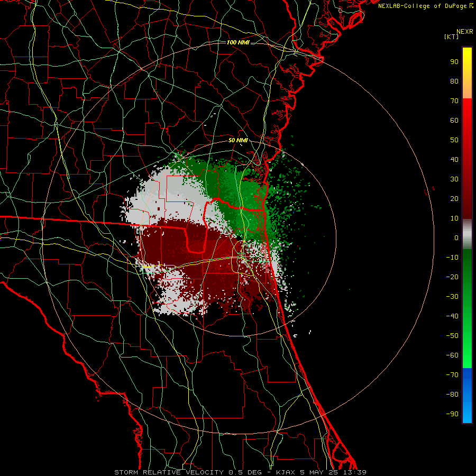Click the positive 50 scale value

point(454,140)
